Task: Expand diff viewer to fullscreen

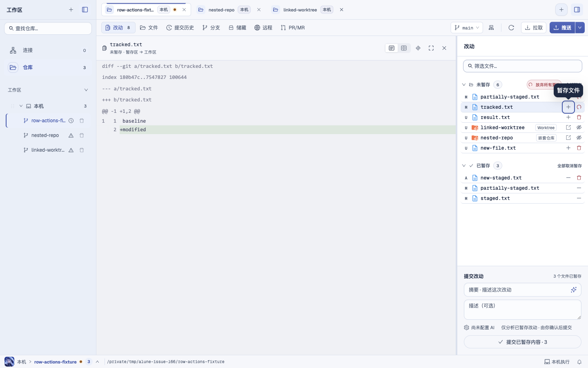Action: (431, 48)
